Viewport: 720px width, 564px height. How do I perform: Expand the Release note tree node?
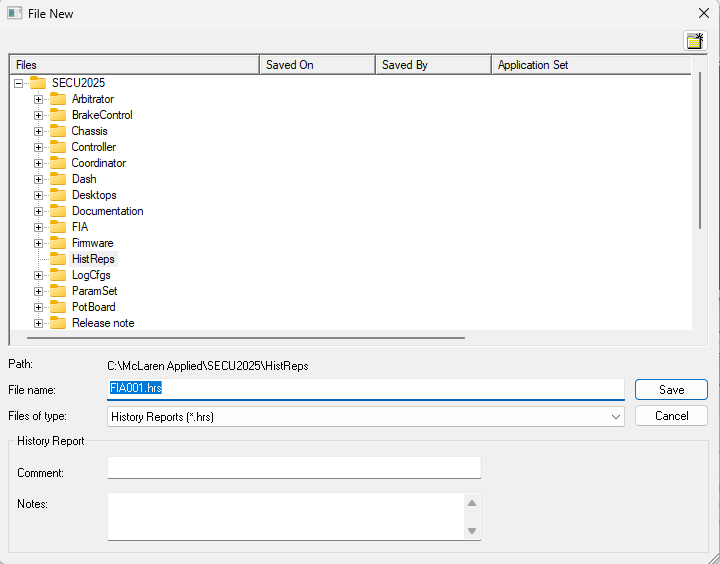pos(39,324)
